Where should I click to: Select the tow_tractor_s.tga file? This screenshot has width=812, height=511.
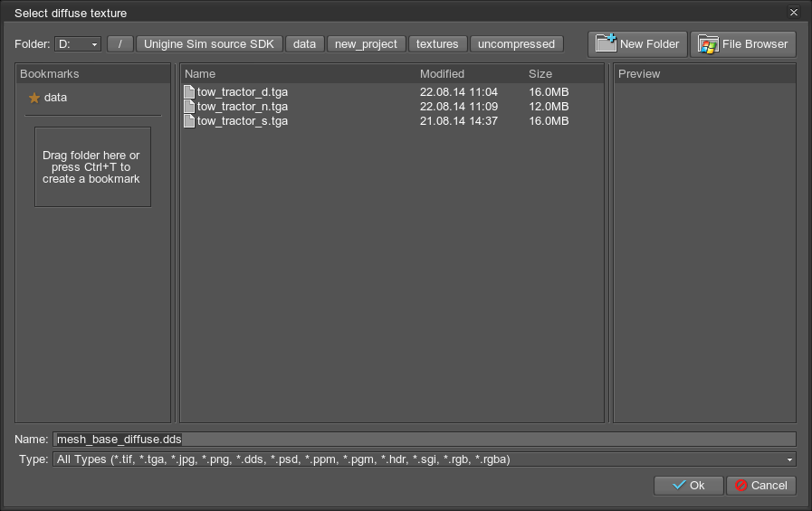pos(243,121)
